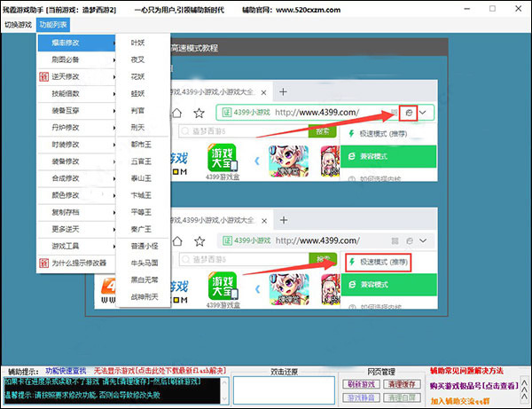Click the empty 双击还原 list box
Viewport: 532px width, 409px height.
(284, 390)
